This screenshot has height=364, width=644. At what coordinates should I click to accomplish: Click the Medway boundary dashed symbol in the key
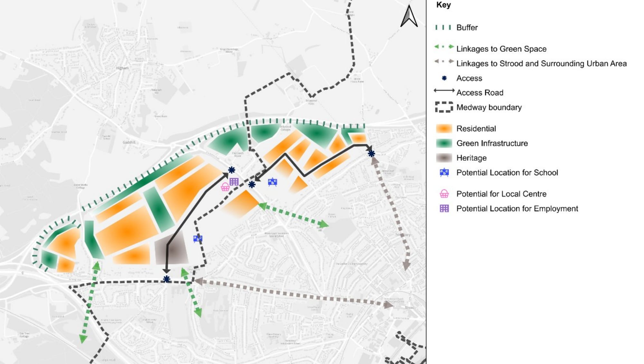click(444, 107)
